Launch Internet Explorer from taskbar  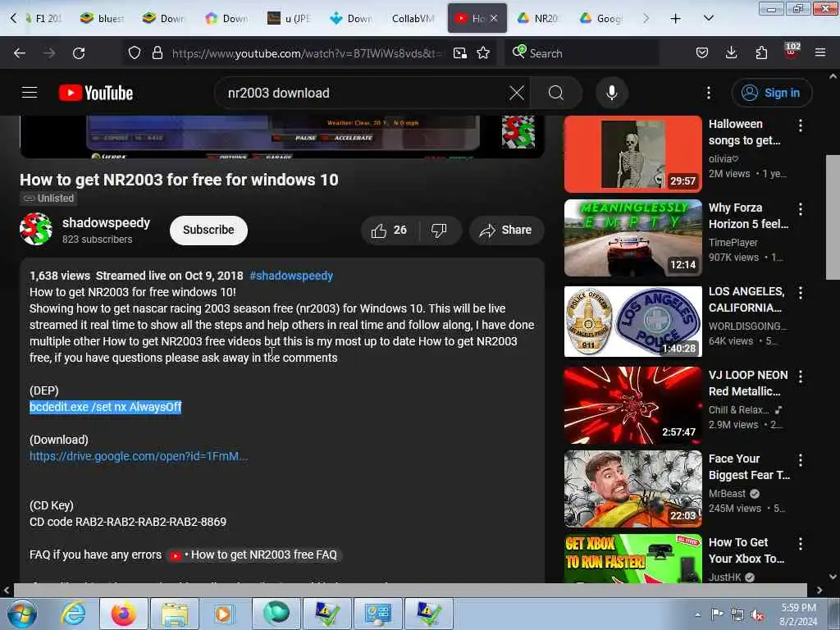[73, 614]
